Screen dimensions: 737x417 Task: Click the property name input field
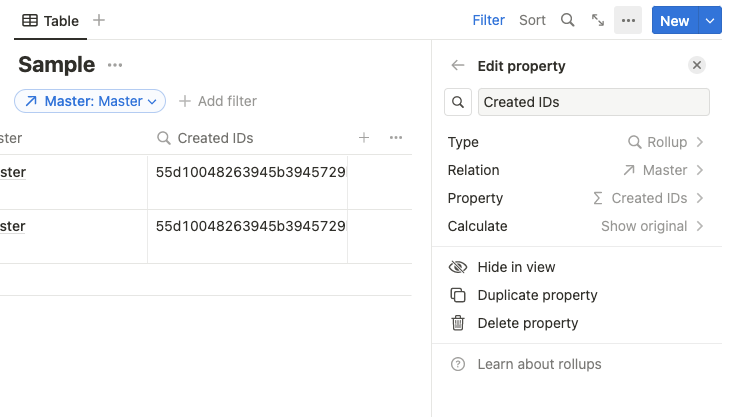[x=594, y=102]
